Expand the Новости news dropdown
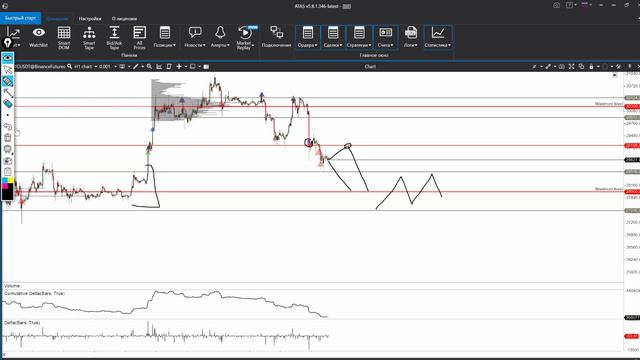Viewport: 640px width, 360px height. point(195,38)
